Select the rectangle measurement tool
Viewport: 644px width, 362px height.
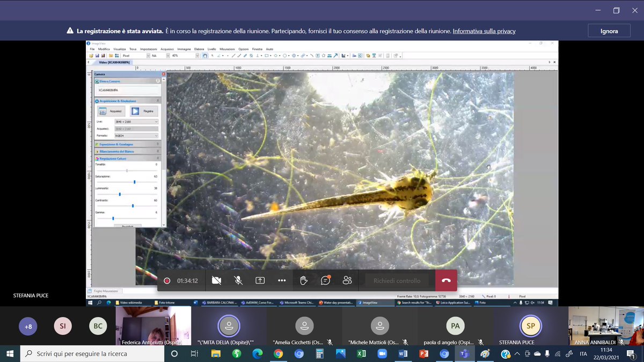(267, 55)
